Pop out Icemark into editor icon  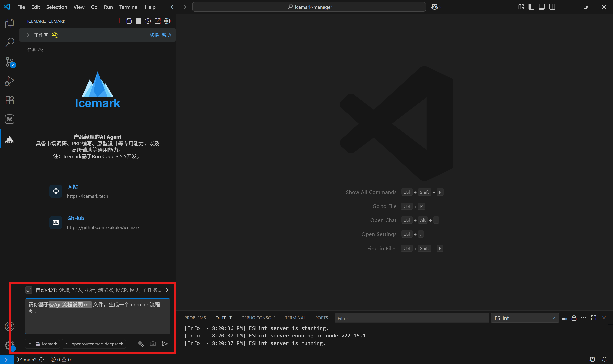158,21
